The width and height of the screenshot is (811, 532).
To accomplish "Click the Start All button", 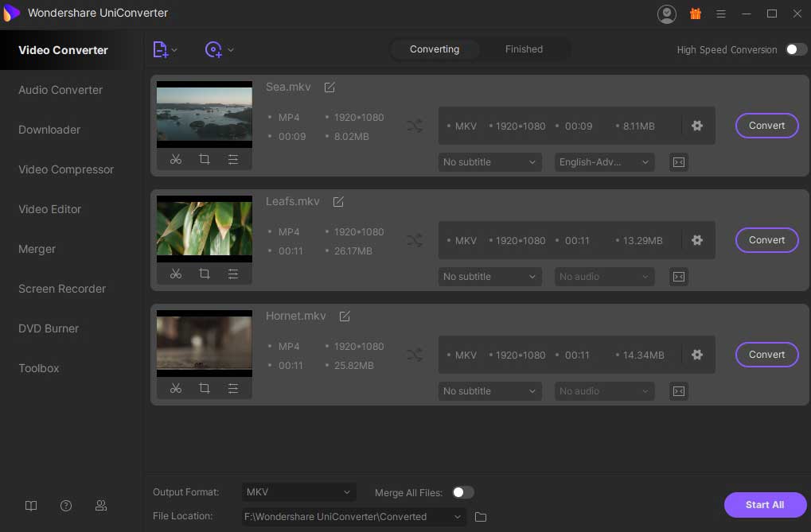I will tap(764, 505).
